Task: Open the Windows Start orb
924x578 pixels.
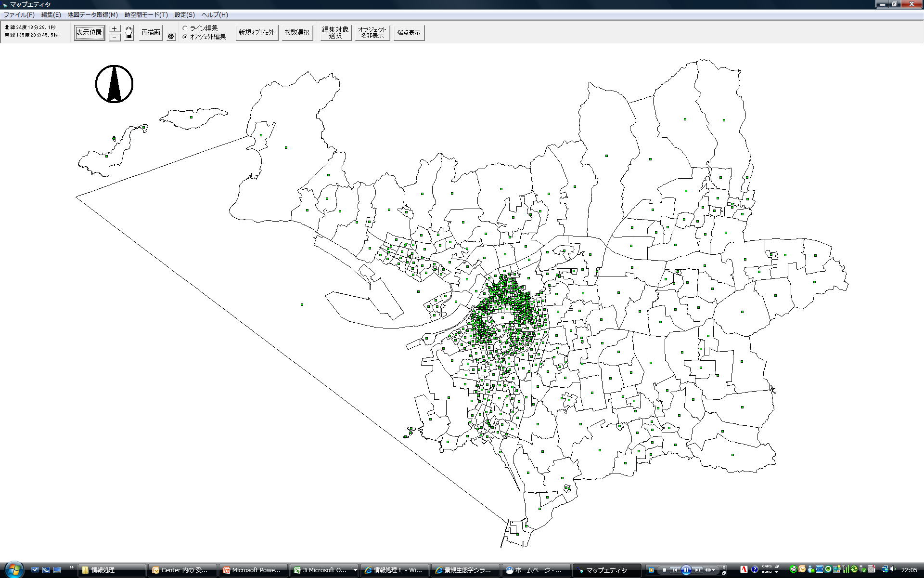Action: coord(13,569)
